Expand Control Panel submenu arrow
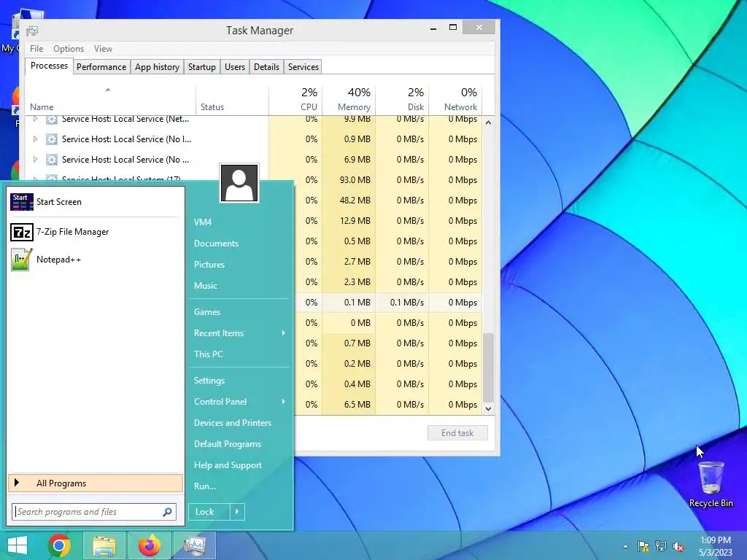Screen dimensions: 747x560 click(x=284, y=402)
